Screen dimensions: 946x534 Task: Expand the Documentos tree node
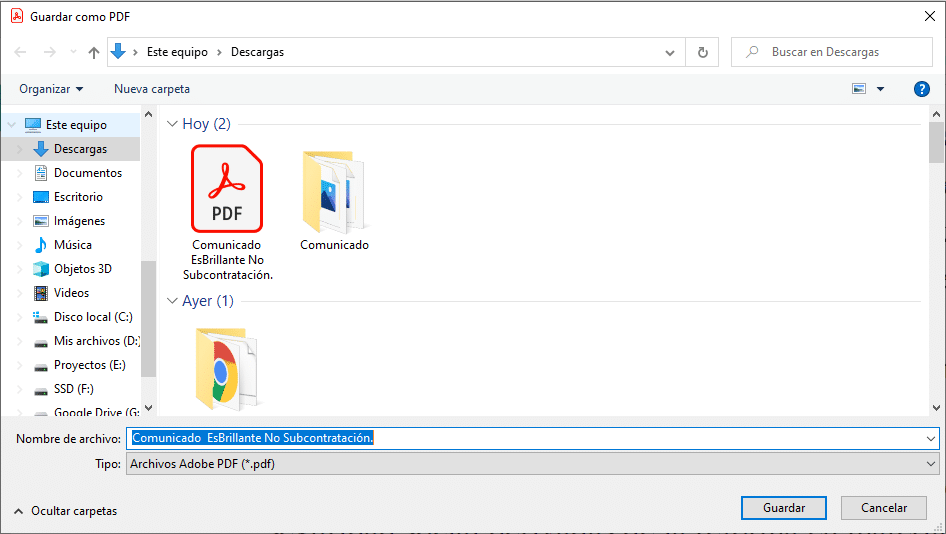(19, 173)
